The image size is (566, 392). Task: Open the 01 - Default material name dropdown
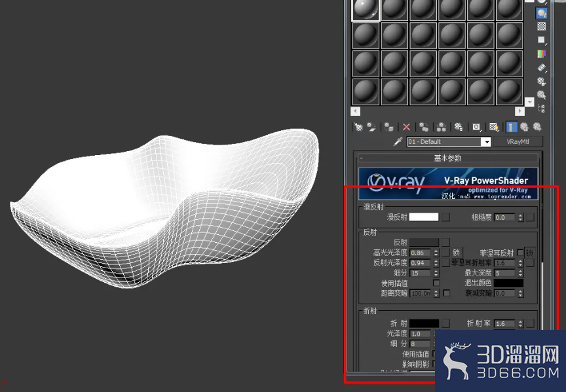click(x=487, y=142)
